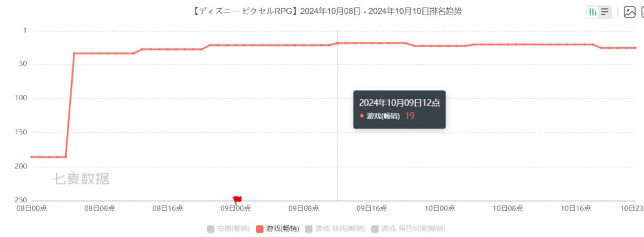Click the 09日00点 x-axis label

pyautogui.click(x=236, y=208)
